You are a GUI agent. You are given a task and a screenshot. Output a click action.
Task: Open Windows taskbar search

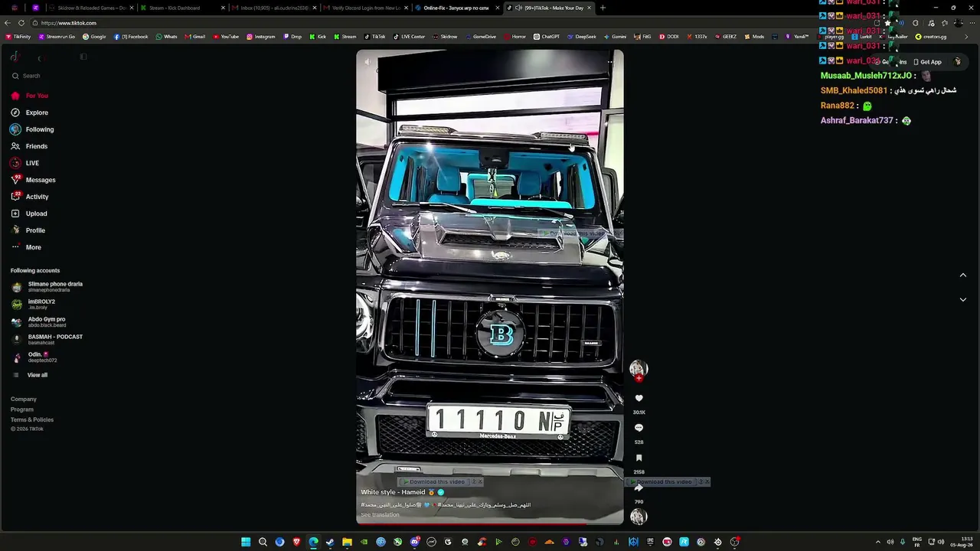[263, 542]
